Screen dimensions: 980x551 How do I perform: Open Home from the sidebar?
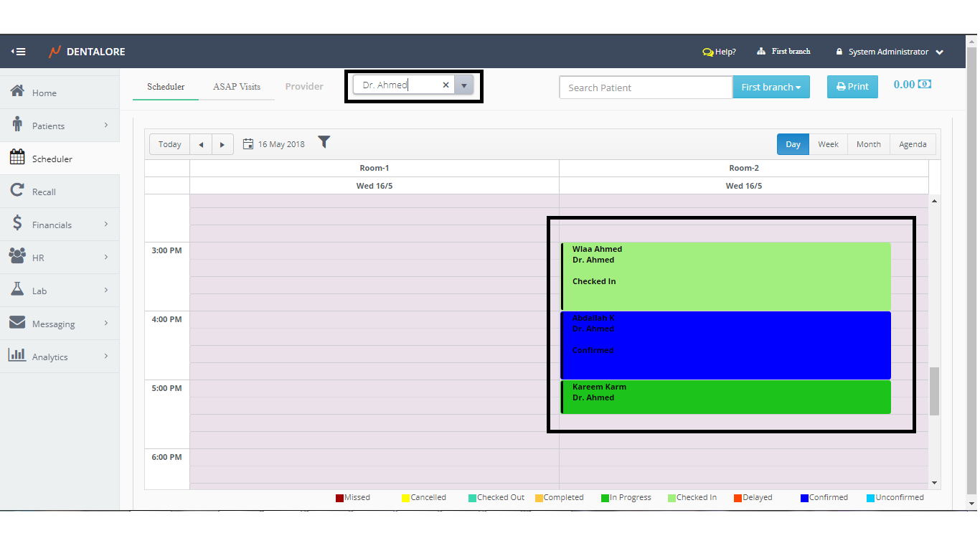tap(44, 93)
